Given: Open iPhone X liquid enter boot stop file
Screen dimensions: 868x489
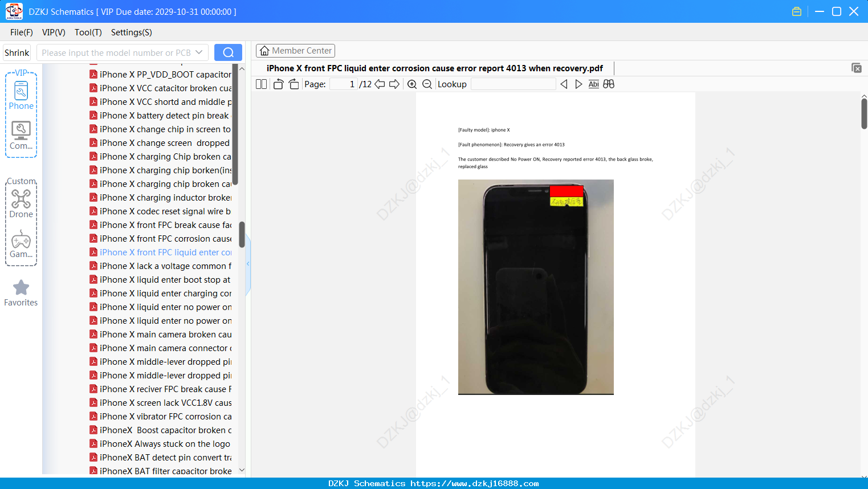Looking at the screenshot, I should (161, 280).
